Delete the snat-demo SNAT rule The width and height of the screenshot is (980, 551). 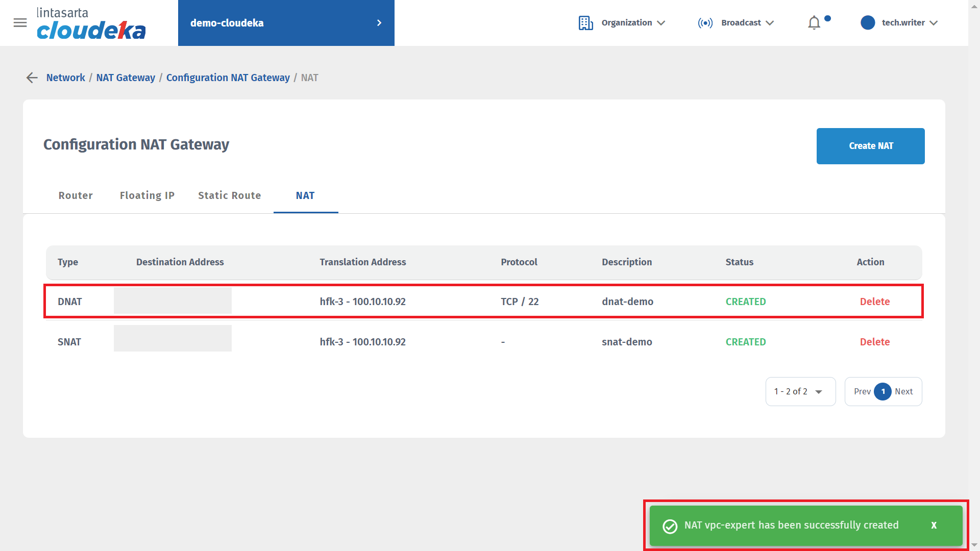click(x=874, y=342)
